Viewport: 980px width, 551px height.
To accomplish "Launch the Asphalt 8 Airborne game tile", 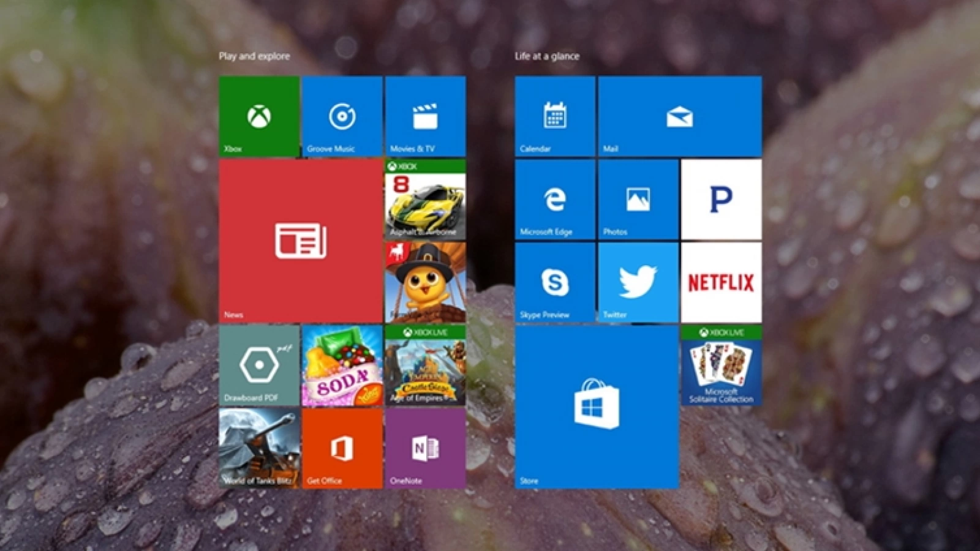I will pos(426,200).
